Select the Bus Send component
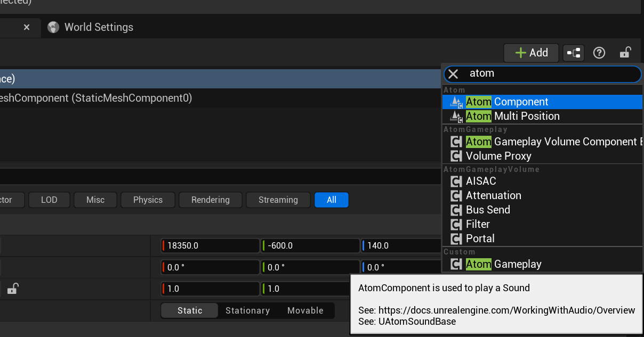This screenshot has width=644, height=337. [542, 210]
